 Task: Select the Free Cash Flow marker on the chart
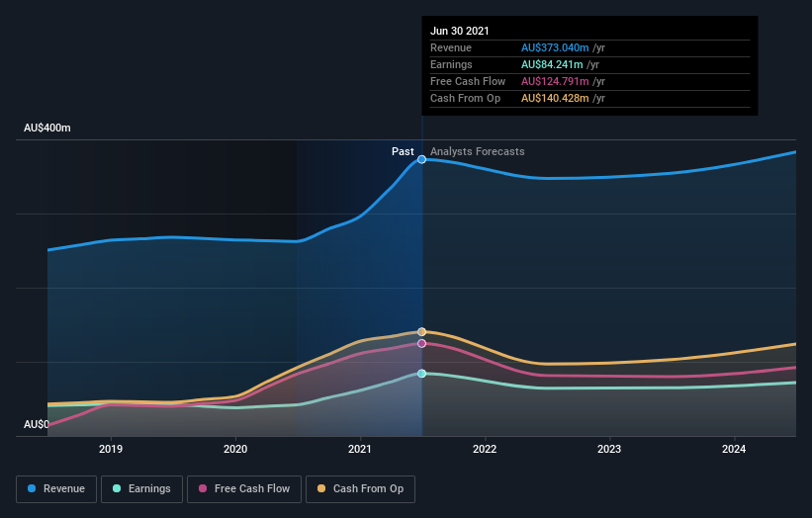click(421, 344)
